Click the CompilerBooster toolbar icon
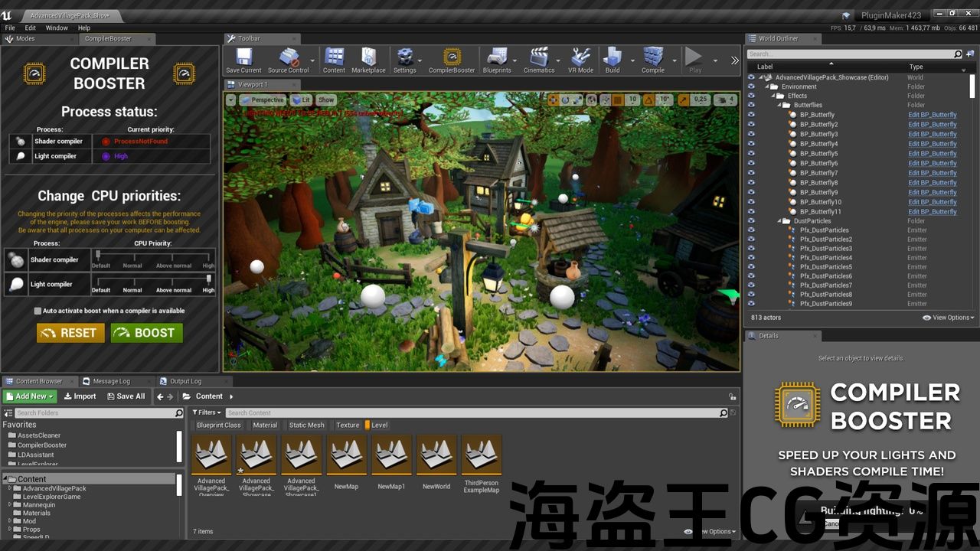Image resolution: width=980 pixels, height=551 pixels. point(452,58)
